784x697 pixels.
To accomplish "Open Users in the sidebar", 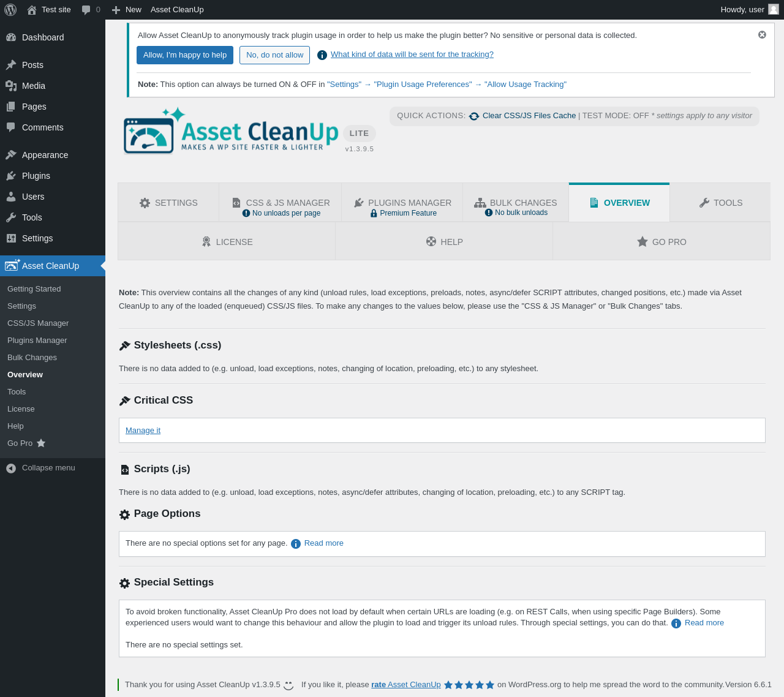I will 53,197.
